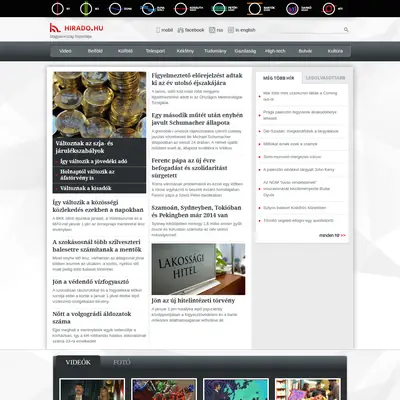Image resolution: width=400 pixels, height=400 pixels.
Task: Open the Petőfi Rádió icon
Action: pos(219,9)
